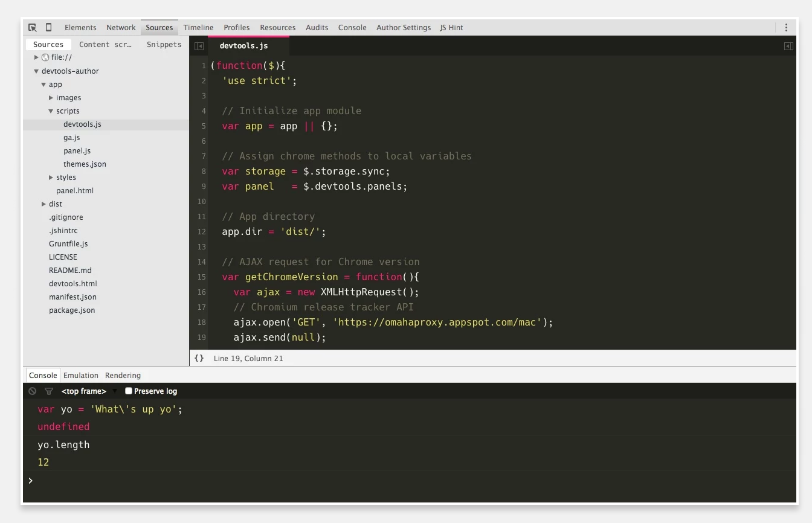The image size is (812, 523).
Task: Select the devtools.js editor tab
Action: click(248, 45)
